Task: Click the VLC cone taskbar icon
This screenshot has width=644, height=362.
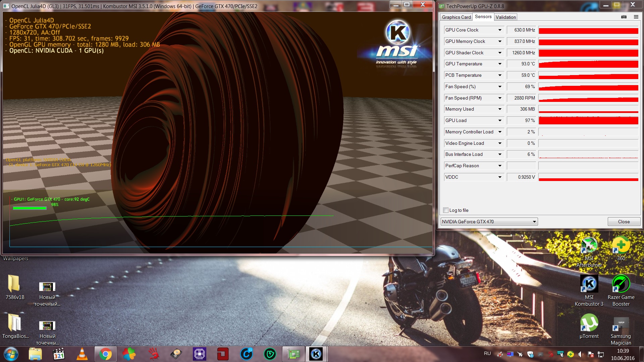Action: pyautogui.click(x=82, y=354)
